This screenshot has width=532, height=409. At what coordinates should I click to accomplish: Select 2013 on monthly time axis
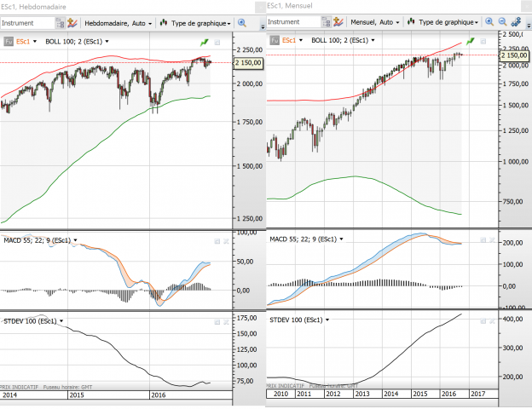361,394
